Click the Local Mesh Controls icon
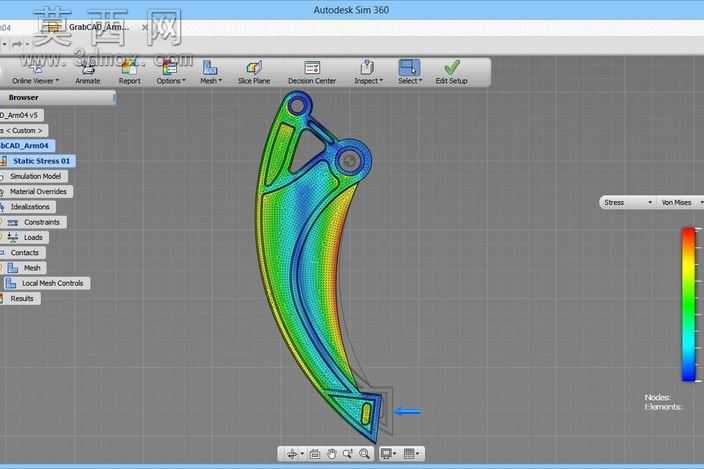The width and height of the screenshot is (704, 469). 11,283
